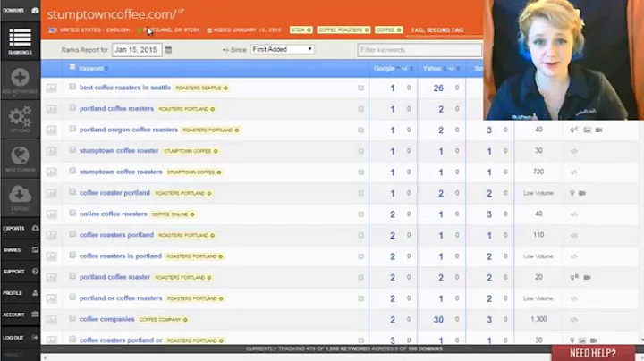The image size is (644, 361).
Task: Open stumptowncoffee.com external link icon
Action: [181, 11]
